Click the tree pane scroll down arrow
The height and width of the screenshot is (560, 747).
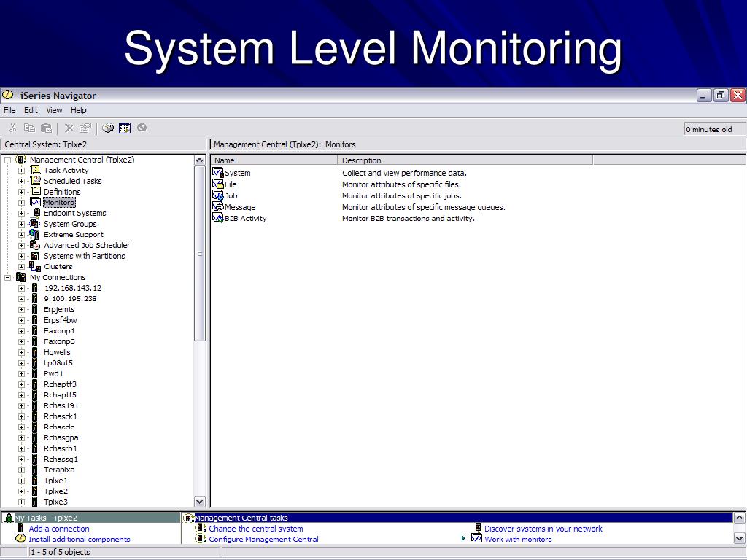(200, 502)
